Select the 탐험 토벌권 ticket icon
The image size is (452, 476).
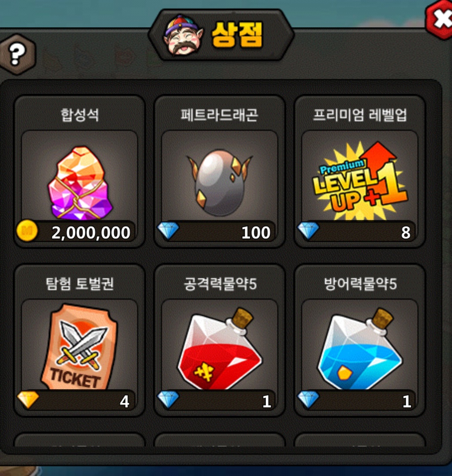(79, 346)
